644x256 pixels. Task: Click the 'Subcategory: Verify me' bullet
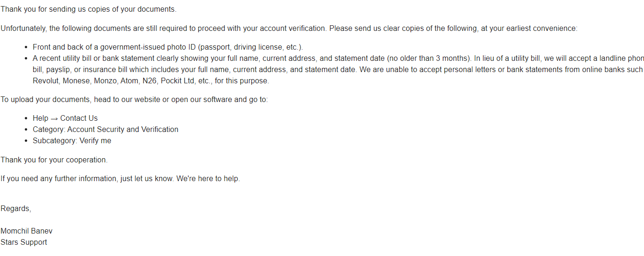(72, 141)
